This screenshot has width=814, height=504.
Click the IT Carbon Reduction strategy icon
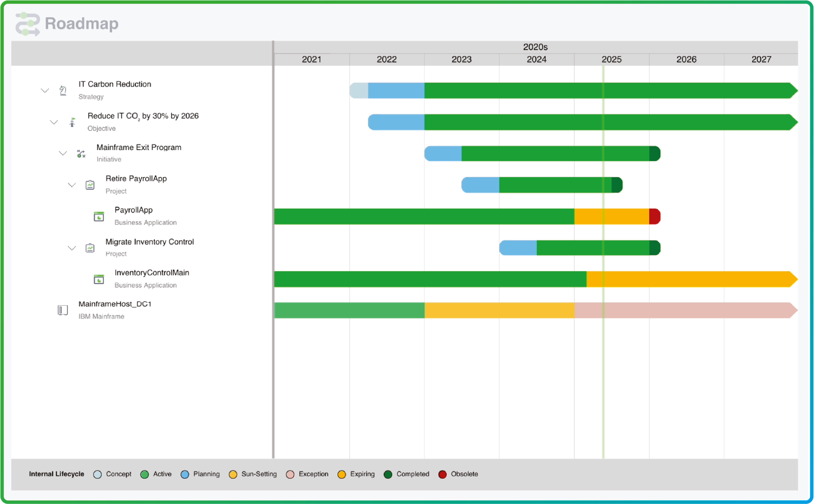click(x=63, y=91)
